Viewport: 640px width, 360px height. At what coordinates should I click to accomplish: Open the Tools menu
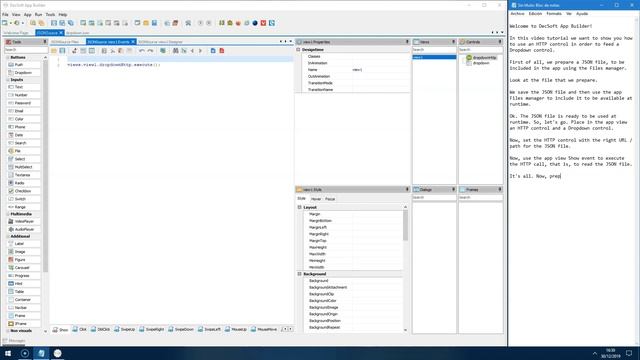pyautogui.click(x=50, y=15)
